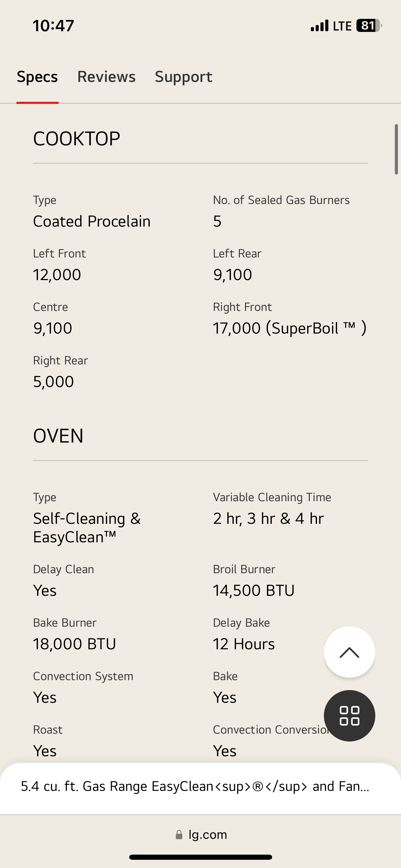Tap the Self-Cleaning & EasyClean oven type

click(x=87, y=528)
